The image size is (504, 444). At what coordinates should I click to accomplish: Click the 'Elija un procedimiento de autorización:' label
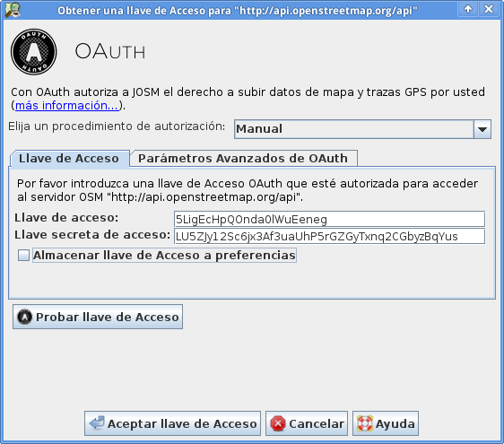tap(117, 126)
